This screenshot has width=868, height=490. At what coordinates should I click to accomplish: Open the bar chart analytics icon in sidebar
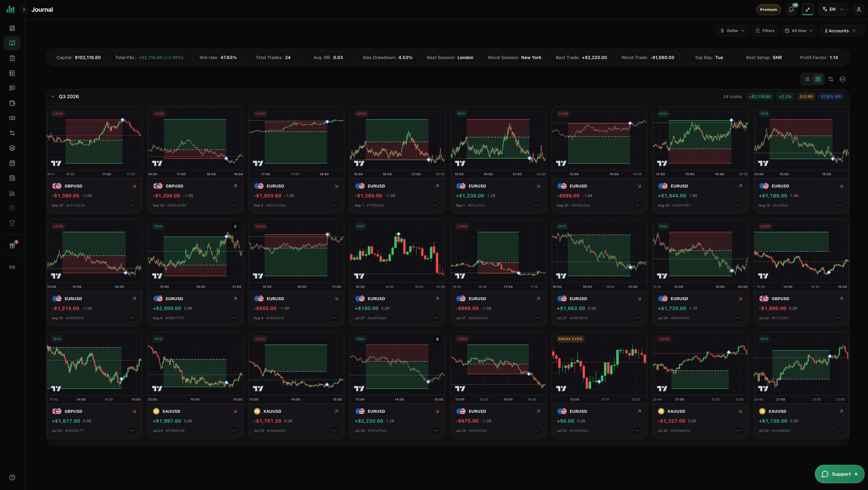coord(12,193)
